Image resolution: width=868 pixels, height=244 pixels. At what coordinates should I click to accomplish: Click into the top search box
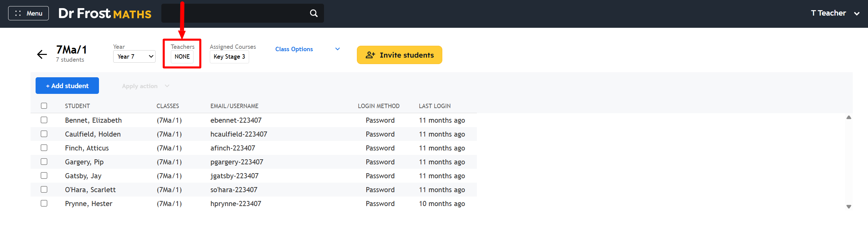[x=234, y=13]
